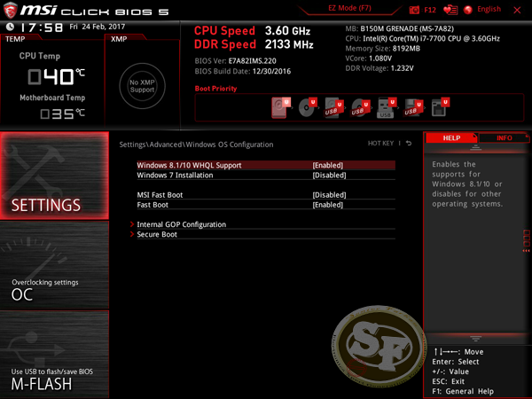Select the Windows 8.1/10 WHQL Support row
Image resolution: width=532 pixels, height=399 pixels.
coord(266,165)
